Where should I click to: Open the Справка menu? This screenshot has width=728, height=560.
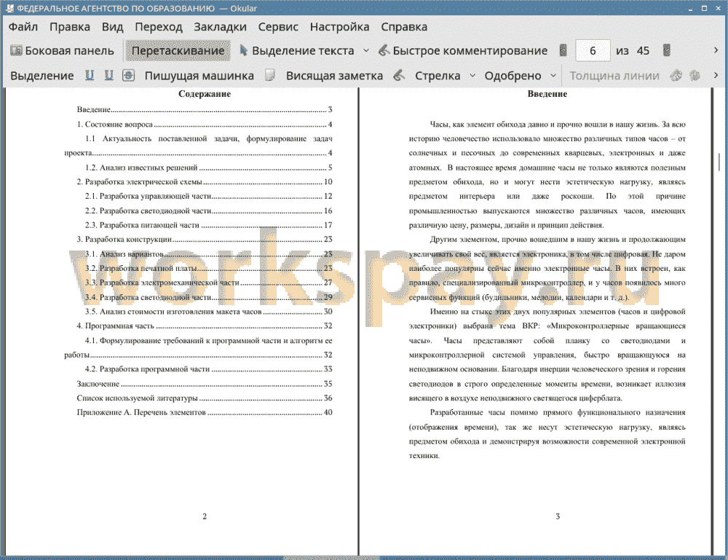(404, 27)
